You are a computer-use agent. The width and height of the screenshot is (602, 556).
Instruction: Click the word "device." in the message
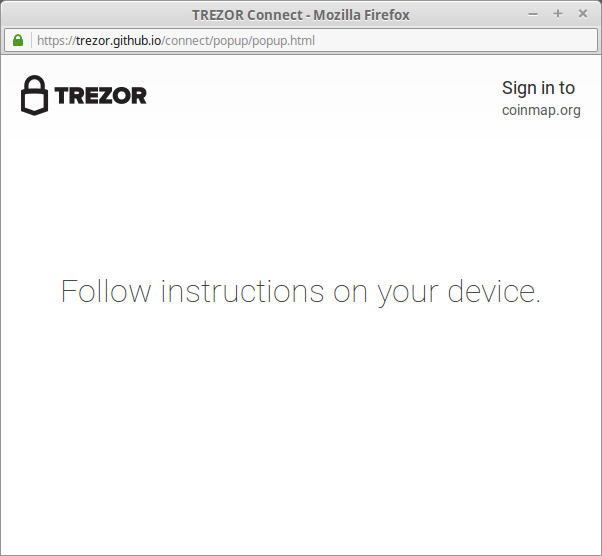[494, 291]
